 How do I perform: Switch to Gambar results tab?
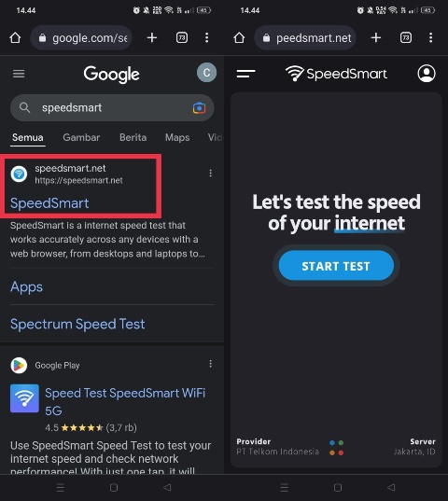click(x=81, y=137)
